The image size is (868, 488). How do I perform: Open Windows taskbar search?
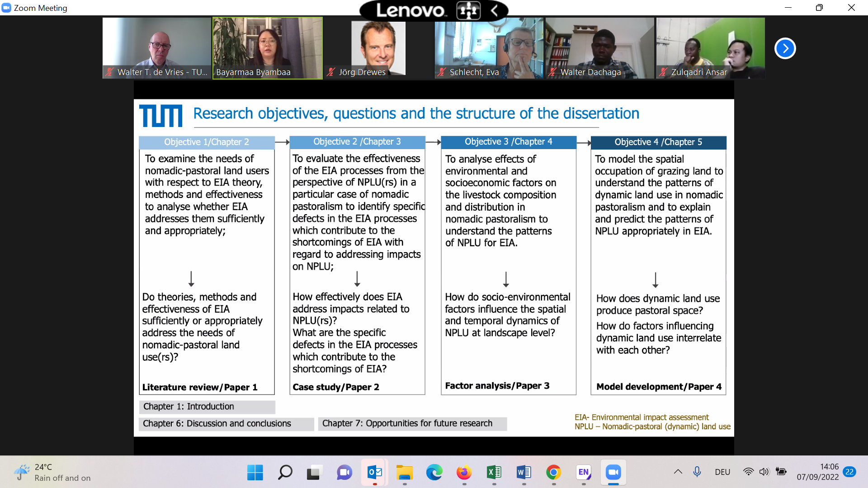(x=285, y=473)
